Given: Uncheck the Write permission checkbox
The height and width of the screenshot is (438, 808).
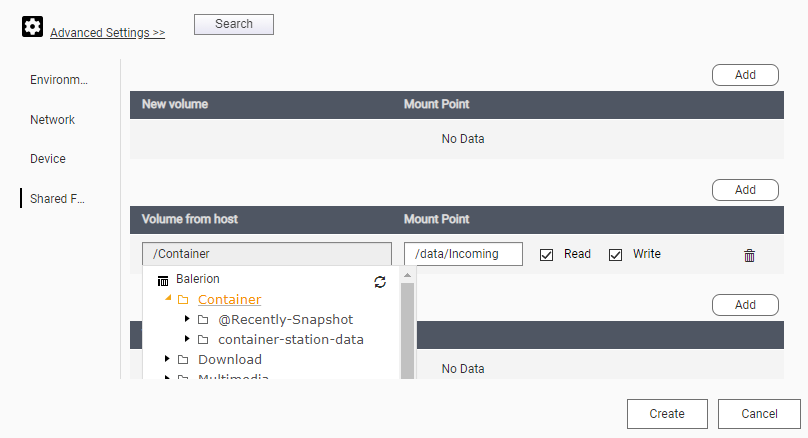Looking at the screenshot, I should click(x=616, y=255).
